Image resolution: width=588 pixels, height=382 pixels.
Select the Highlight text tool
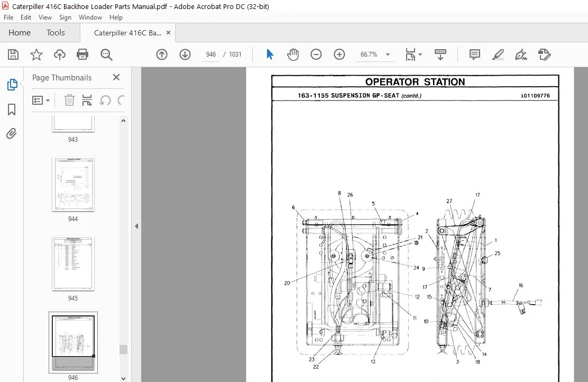click(498, 55)
